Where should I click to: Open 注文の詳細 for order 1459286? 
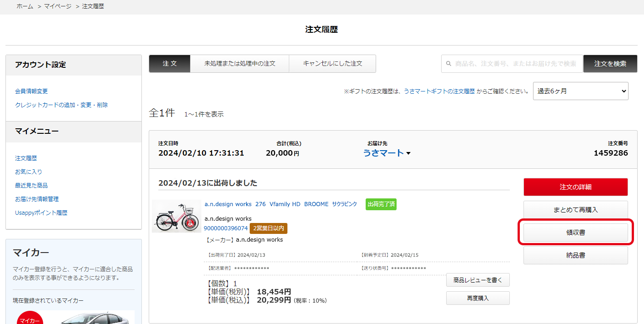576,187
